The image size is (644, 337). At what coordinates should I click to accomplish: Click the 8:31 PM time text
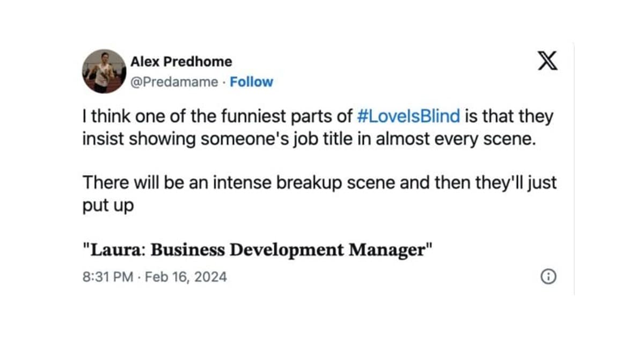107,277
